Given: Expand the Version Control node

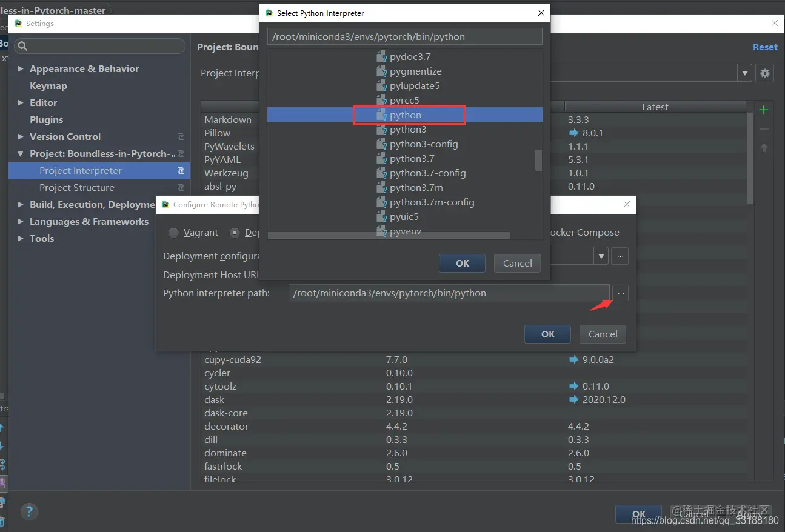Looking at the screenshot, I should [21, 137].
